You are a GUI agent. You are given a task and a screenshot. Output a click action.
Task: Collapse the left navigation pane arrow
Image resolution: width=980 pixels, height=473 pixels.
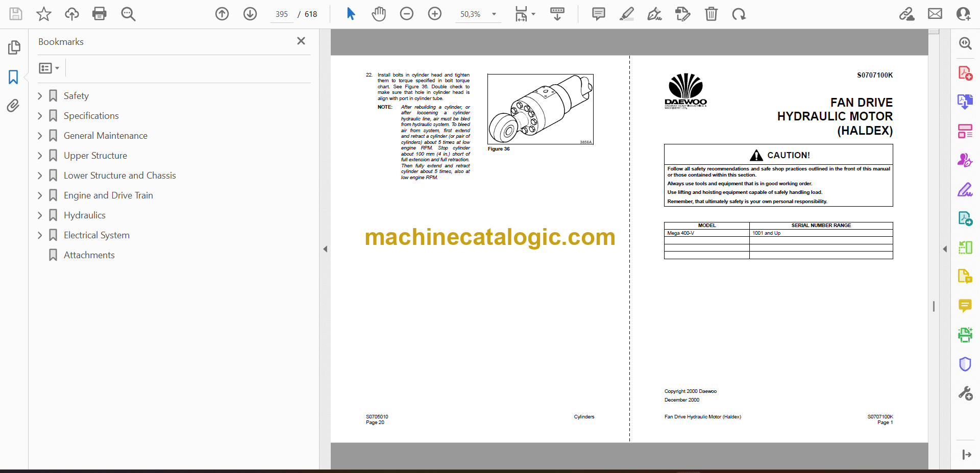point(325,249)
